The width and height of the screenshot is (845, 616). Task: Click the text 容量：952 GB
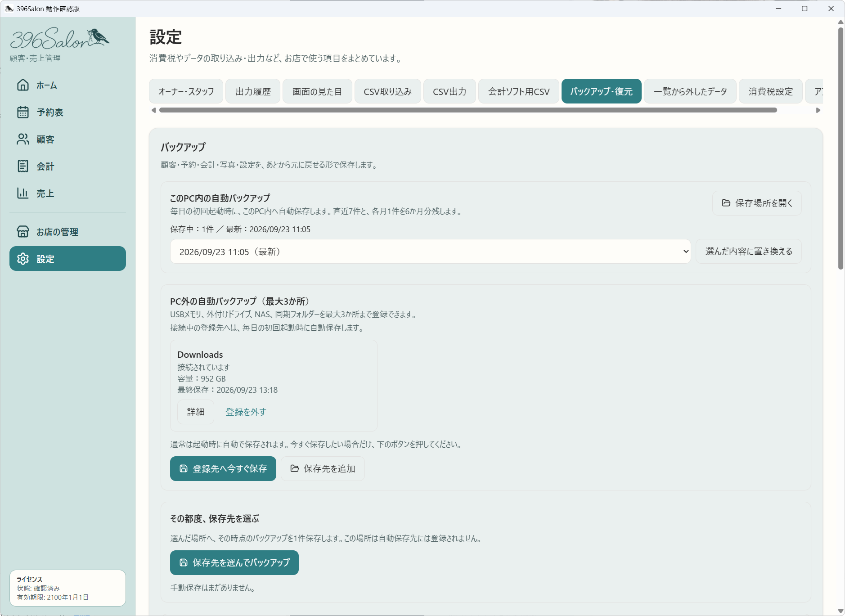click(202, 378)
